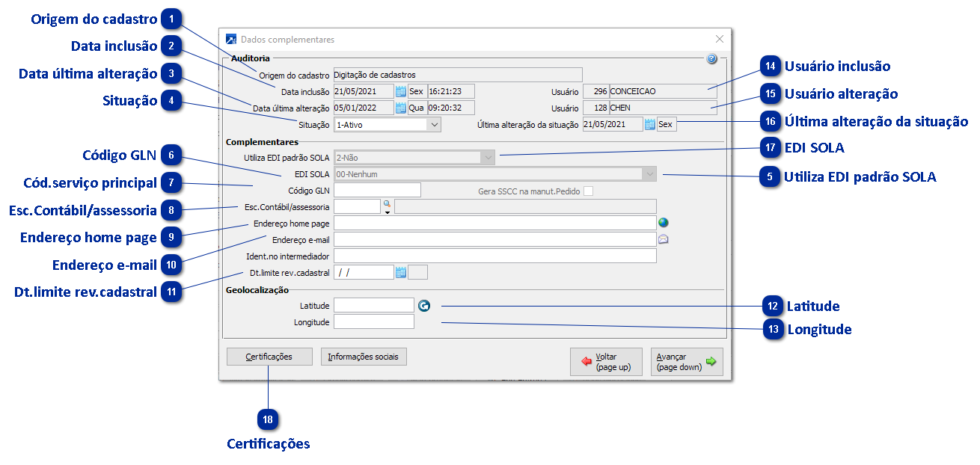The height and width of the screenshot is (465, 980).
Task: Open calendar for Última alteração da situação
Action: [x=649, y=125]
